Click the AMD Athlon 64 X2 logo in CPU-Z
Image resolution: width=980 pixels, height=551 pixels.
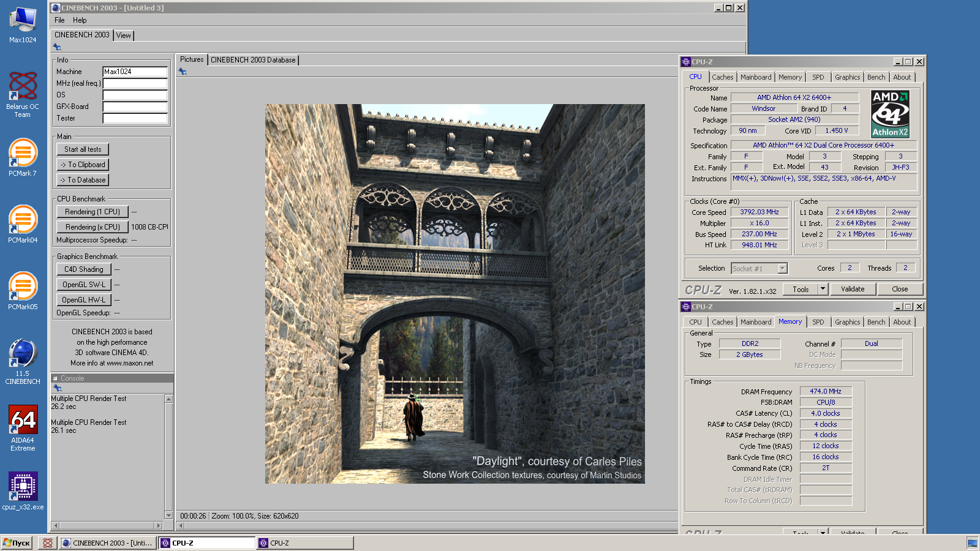(890, 114)
